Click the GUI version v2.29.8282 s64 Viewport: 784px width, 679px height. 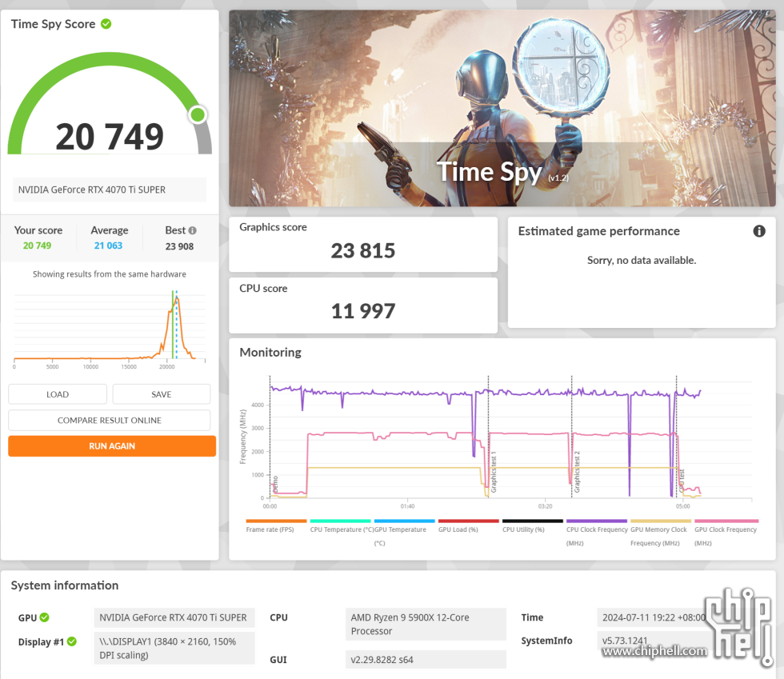coord(426,660)
